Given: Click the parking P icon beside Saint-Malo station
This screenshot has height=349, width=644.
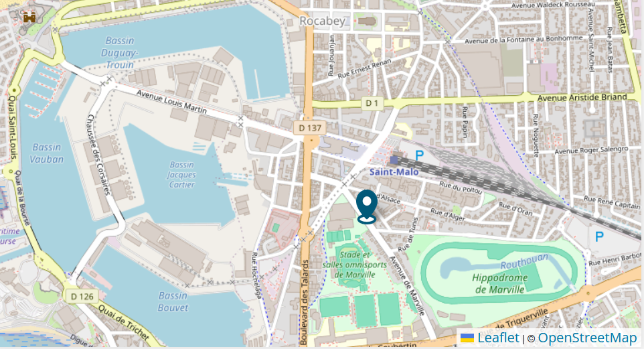Looking at the screenshot, I should (x=419, y=155).
